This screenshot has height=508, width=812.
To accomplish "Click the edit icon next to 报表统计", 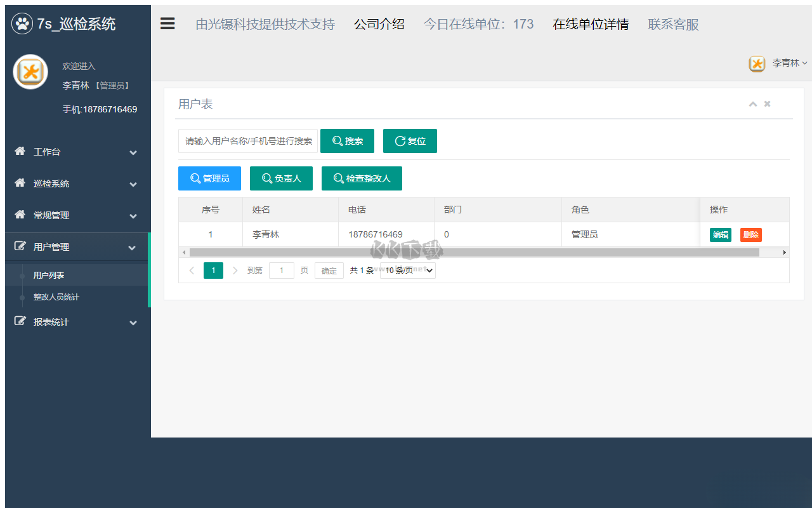I will pyautogui.click(x=20, y=322).
